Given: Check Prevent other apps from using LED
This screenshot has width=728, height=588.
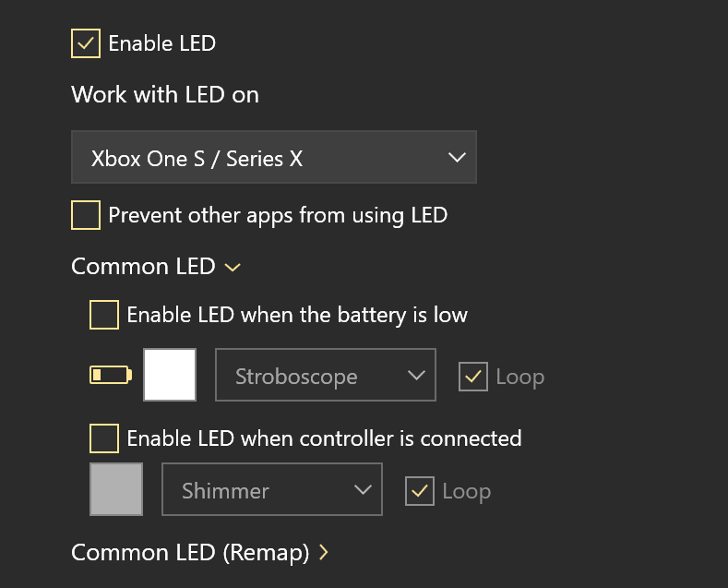Looking at the screenshot, I should [86, 215].
